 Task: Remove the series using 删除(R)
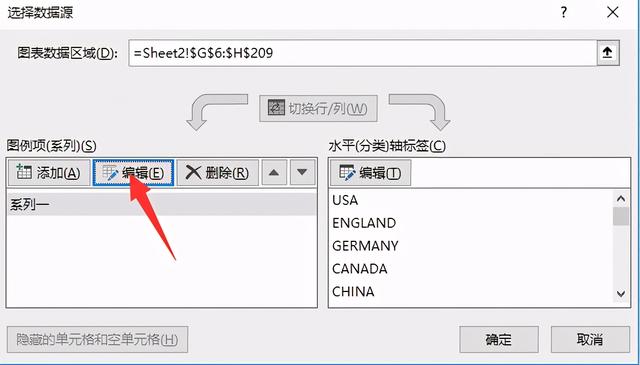click(218, 173)
